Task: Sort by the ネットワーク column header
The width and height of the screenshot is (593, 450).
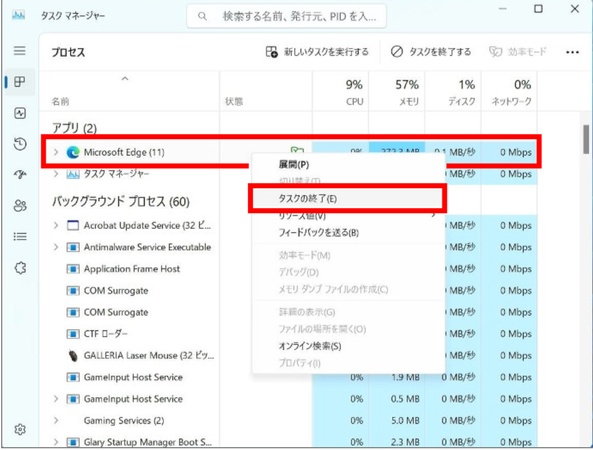Action: (509, 92)
